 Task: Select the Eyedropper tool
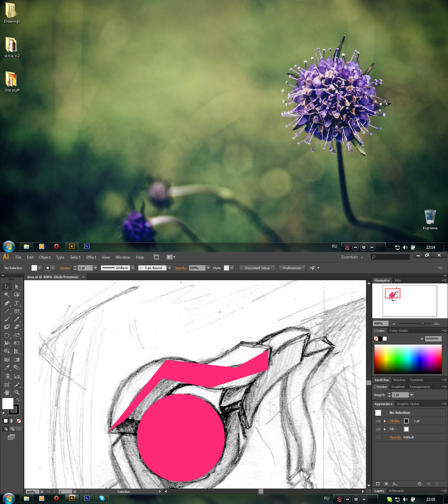pyautogui.click(x=7, y=367)
